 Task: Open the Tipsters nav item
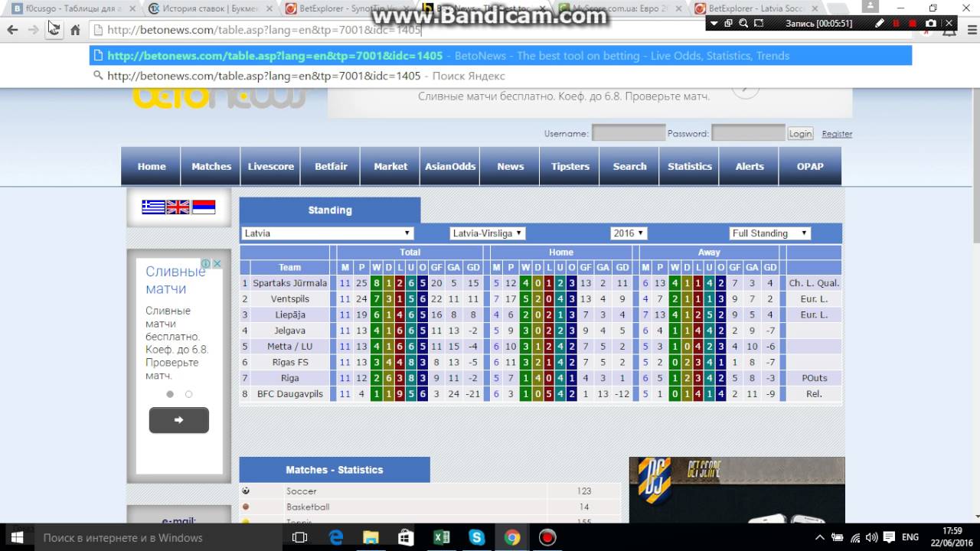pyautogui.click(x=570, y=166)
